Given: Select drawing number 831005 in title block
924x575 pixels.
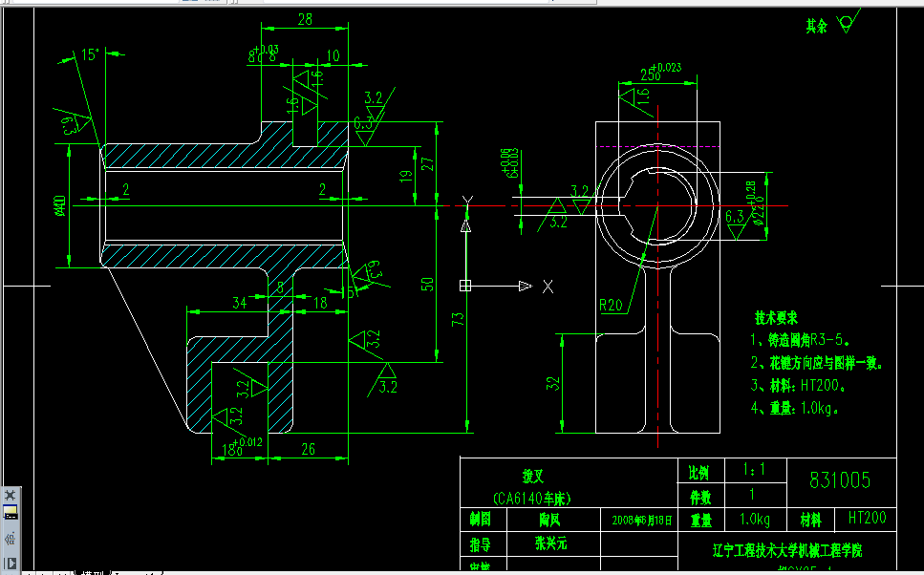Looking at the screenshot, I should pos(840,480).
